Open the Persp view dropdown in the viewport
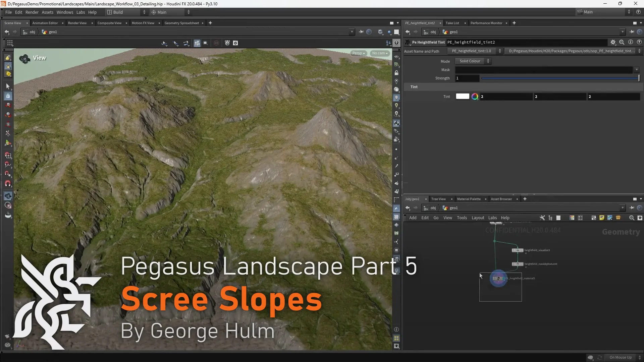 [358, 53]
